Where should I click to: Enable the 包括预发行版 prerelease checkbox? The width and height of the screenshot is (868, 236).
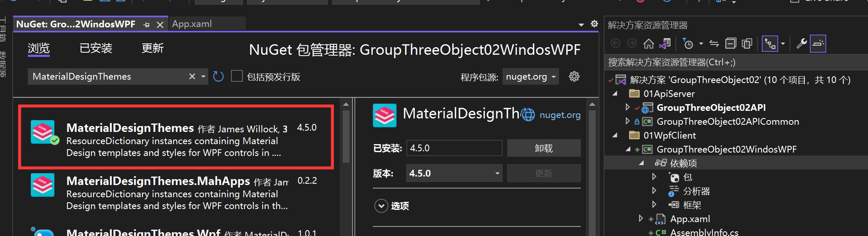coord(237,76)
